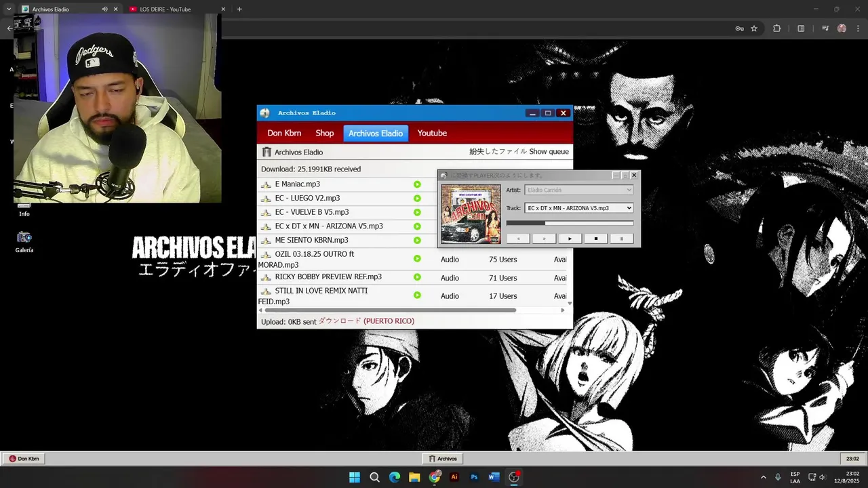Expand the browser tab search chevron

[x=9, y=9]
